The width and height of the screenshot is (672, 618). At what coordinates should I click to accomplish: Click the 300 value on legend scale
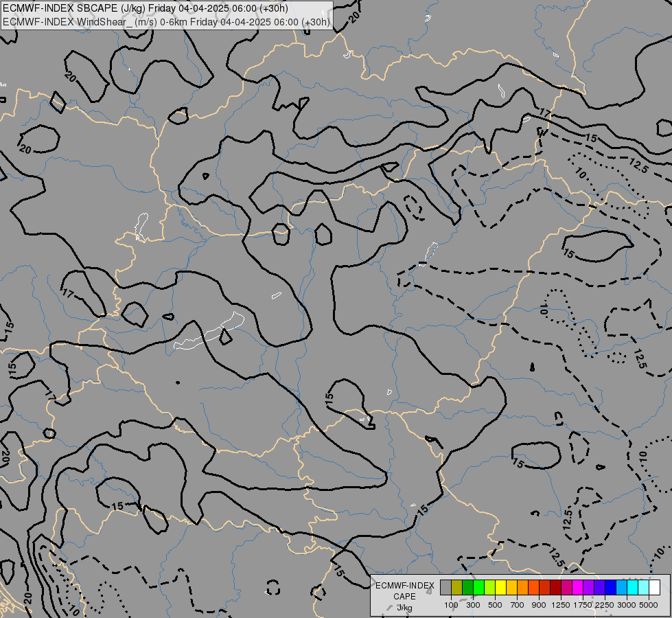[x=473, y=605]
